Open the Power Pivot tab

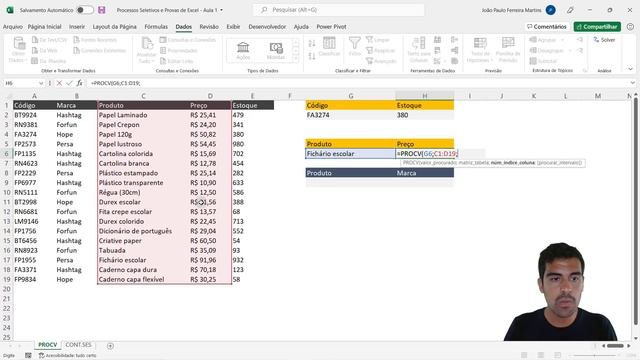pyautogui.click(x=331, y=27)
